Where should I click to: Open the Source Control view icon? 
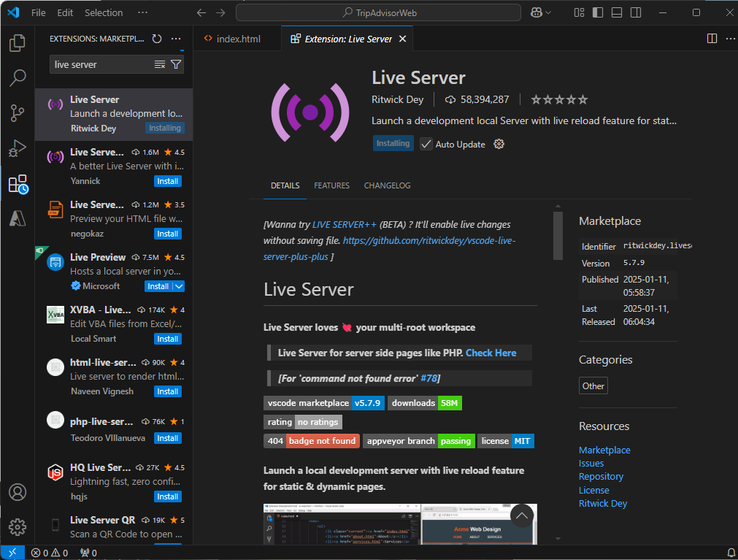tap(18, 113)
